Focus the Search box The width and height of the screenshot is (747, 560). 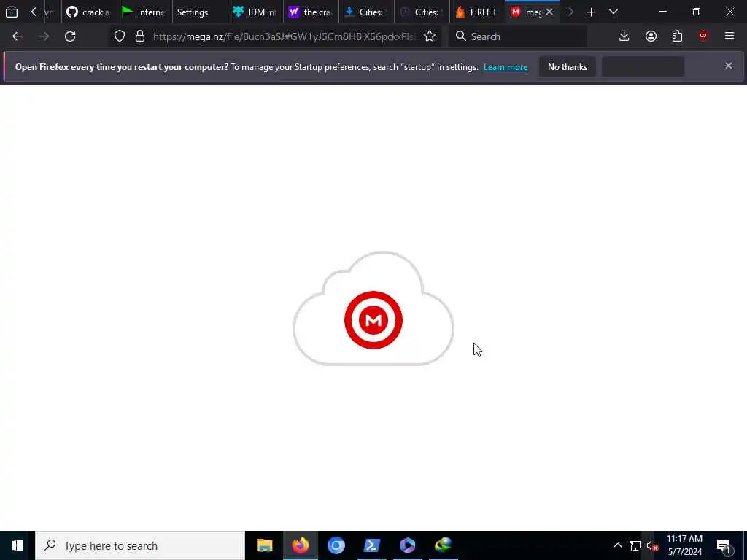pos(517,36)
